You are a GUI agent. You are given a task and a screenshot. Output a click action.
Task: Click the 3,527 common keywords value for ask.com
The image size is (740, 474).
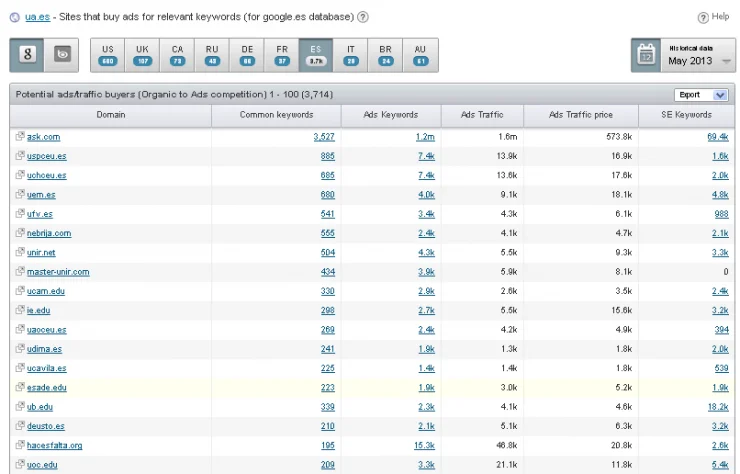[x=323, y=137]
